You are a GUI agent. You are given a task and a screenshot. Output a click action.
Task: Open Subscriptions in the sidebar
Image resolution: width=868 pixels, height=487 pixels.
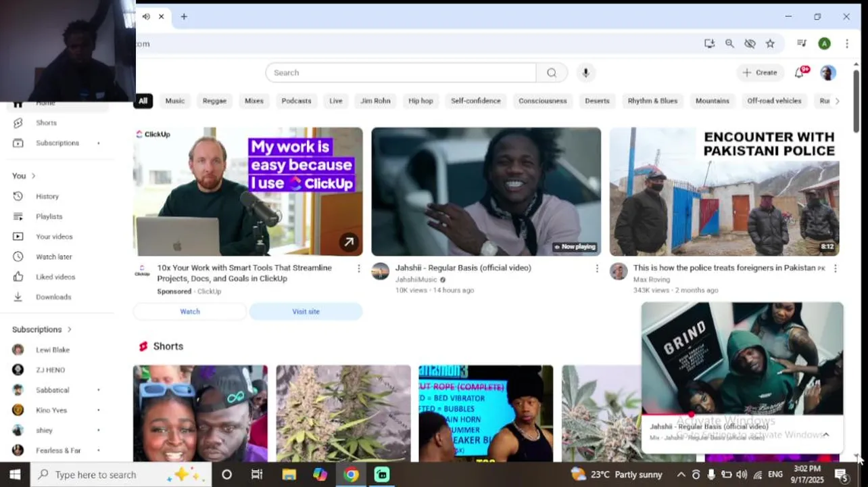57,143
